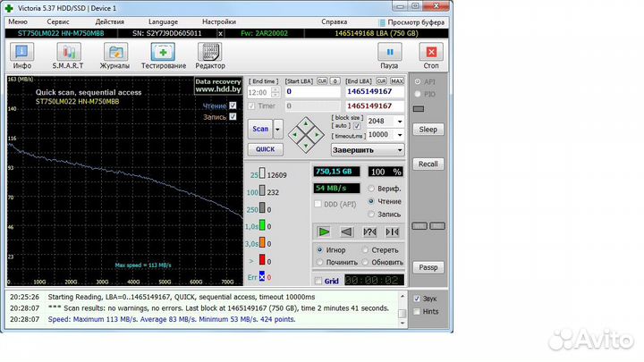Click the green play scan-mode arrow
Image resolution: width=644 pixels, height=362 pixels.
324,232
